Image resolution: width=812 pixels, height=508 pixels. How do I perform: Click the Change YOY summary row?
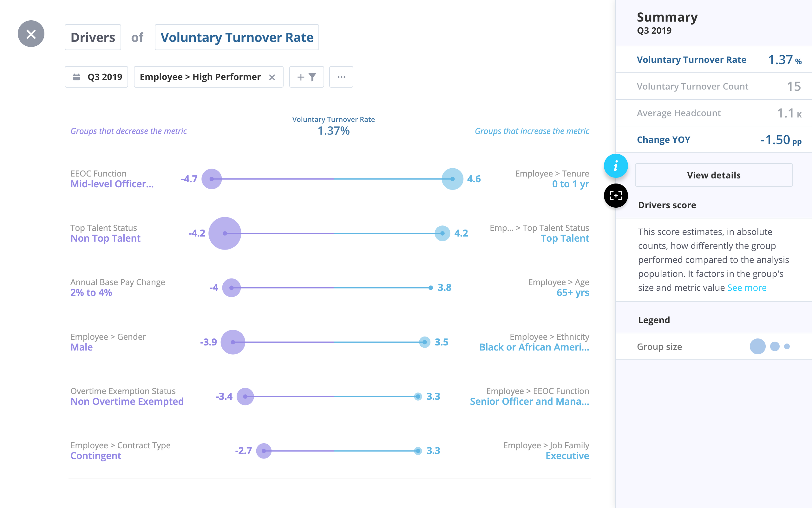click(714, 140)
